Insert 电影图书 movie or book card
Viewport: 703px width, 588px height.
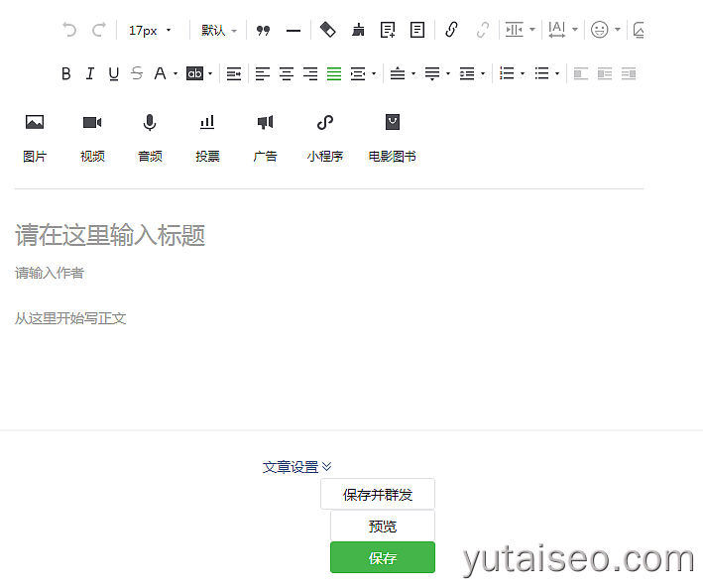tap(393, 138)
